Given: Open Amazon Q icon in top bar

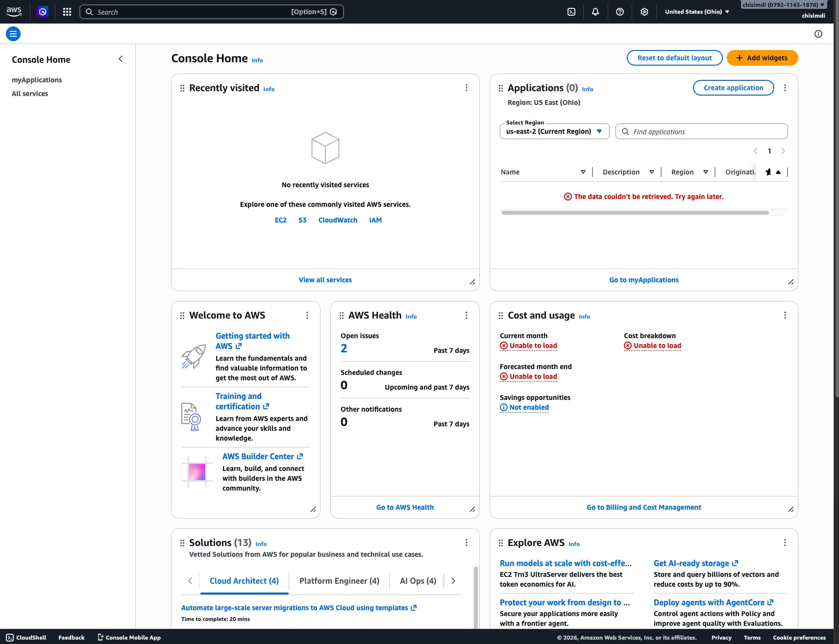Looking at the screenshot, I should click(x=43, y=12).
